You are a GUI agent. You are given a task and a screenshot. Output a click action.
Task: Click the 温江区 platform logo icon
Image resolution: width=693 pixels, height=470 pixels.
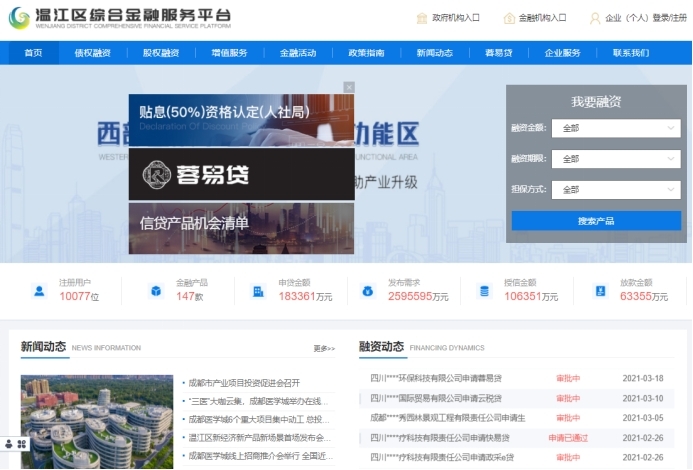click(19, 18)
